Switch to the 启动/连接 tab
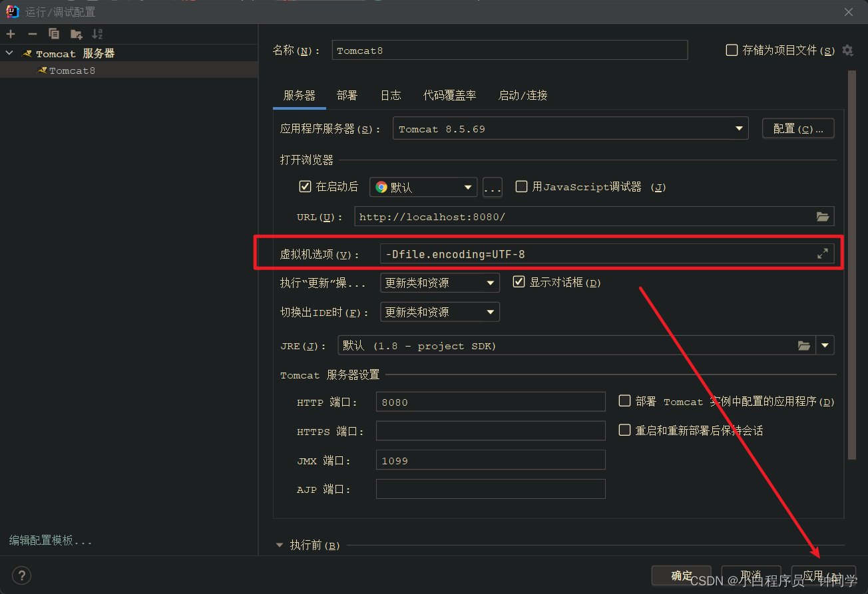 [x=523, y=96]
